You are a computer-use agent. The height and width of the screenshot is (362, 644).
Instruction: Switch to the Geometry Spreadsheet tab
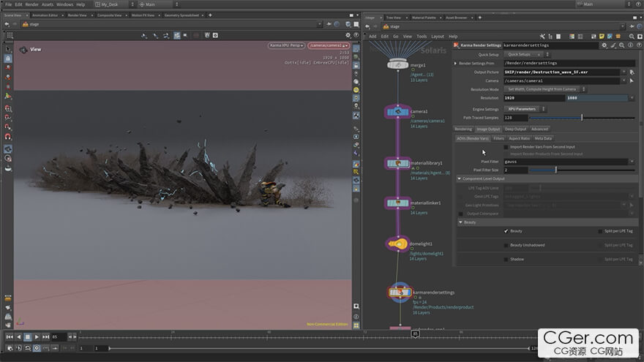(181, 15)
